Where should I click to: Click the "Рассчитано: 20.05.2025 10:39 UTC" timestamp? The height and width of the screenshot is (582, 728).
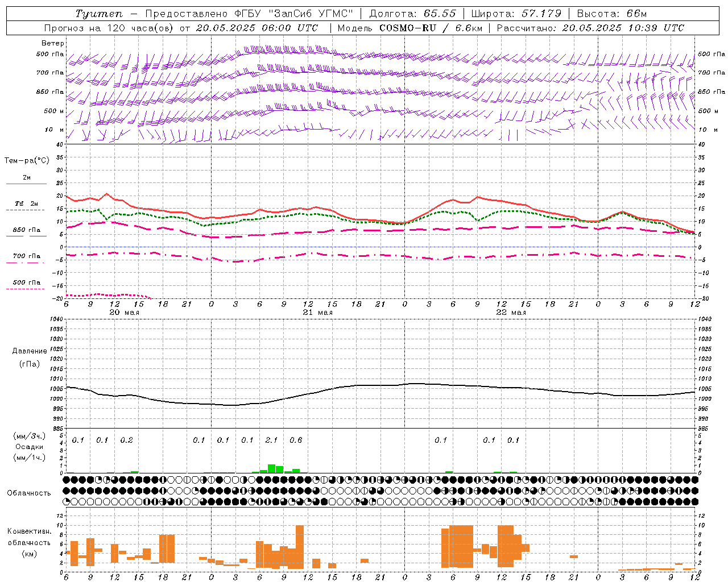point(590,27)
